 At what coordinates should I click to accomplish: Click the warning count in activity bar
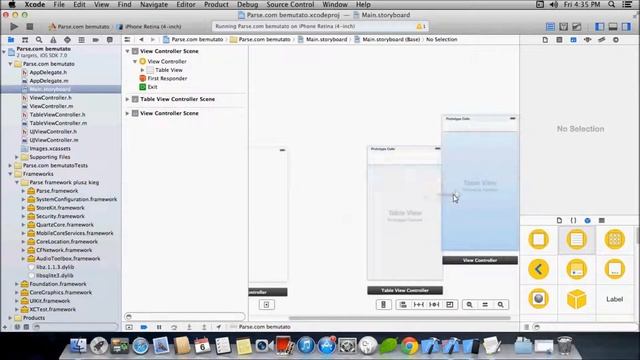click(421, 27)
